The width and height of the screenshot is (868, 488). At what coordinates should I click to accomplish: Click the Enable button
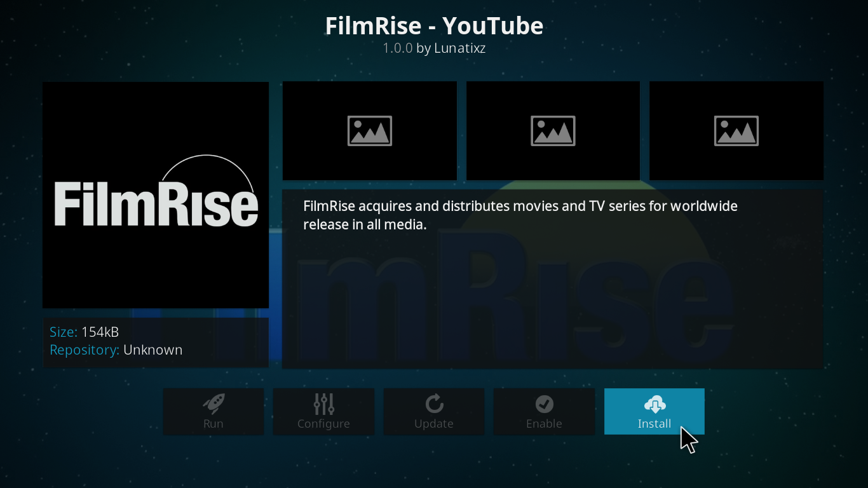point(544,411)
